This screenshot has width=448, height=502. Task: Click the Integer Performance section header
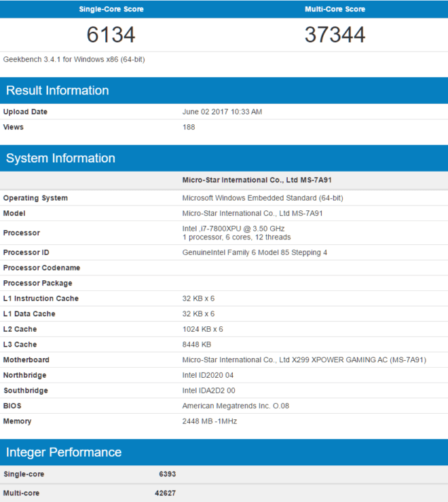pos(64,452)
